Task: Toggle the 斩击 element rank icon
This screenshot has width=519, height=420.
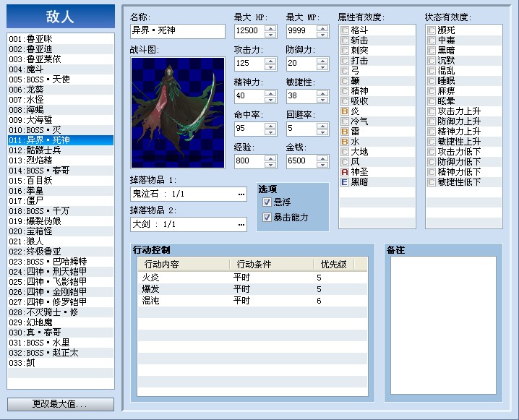Action: click(x=345, y=40)
